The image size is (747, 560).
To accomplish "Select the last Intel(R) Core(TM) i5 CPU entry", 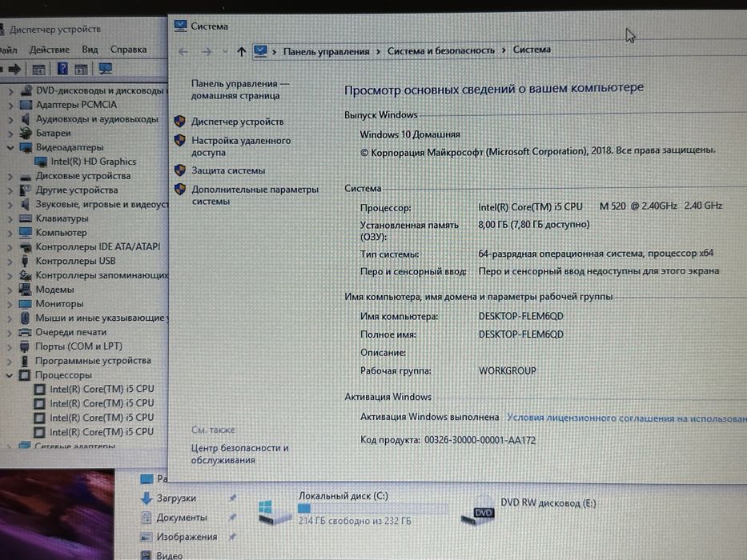I will (x=102, y=432).
